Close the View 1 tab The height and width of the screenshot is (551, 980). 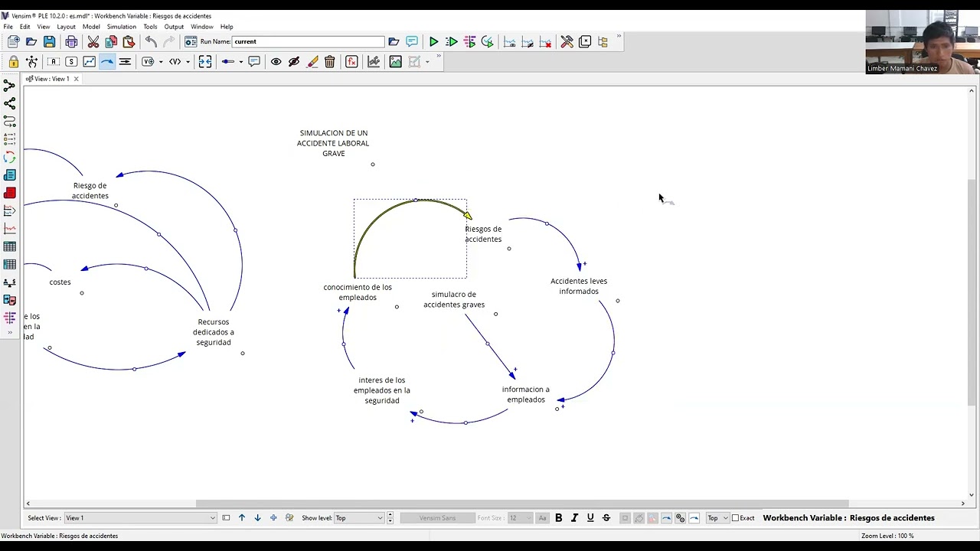point(76,79)
